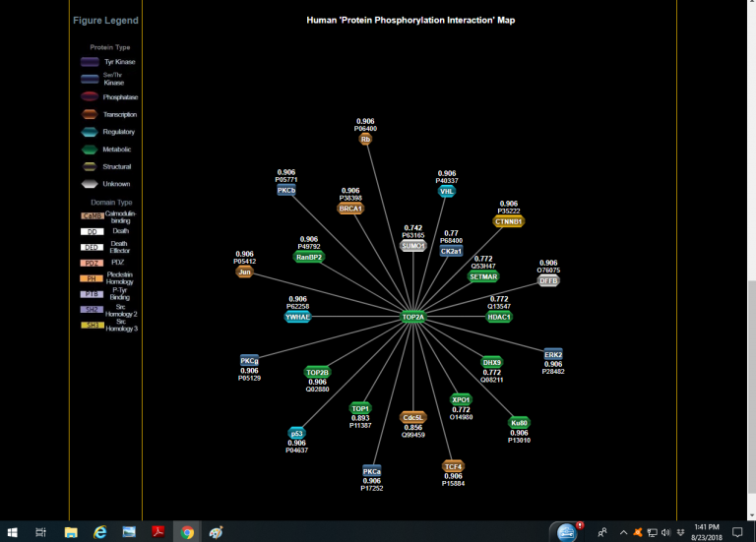Select the YWHAE node

tap(297, 317)
